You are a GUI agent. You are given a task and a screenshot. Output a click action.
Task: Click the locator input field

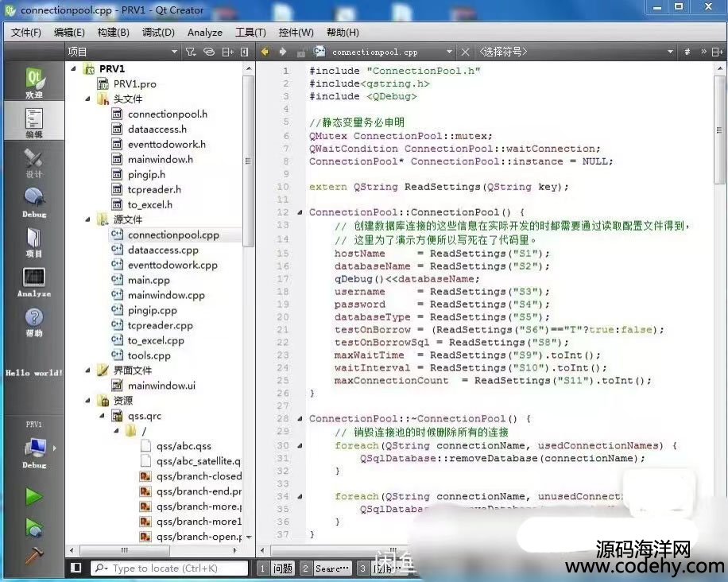[x=169, y=568]
